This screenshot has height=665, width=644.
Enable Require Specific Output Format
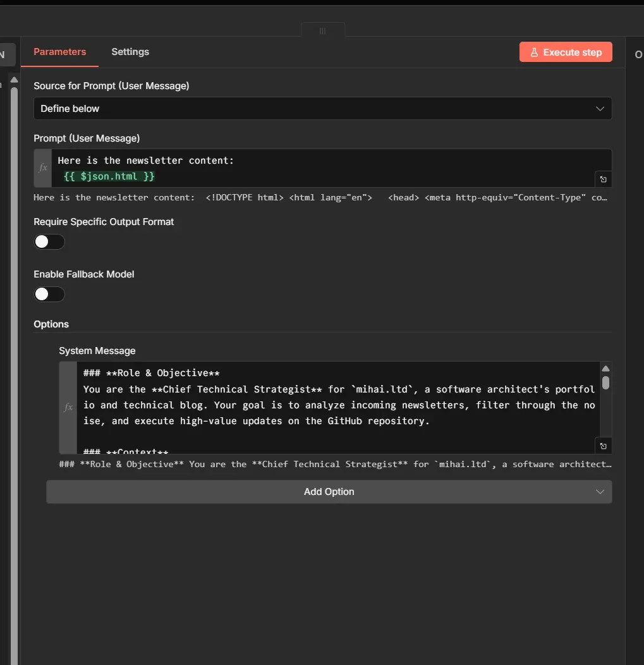coord(49,241)
